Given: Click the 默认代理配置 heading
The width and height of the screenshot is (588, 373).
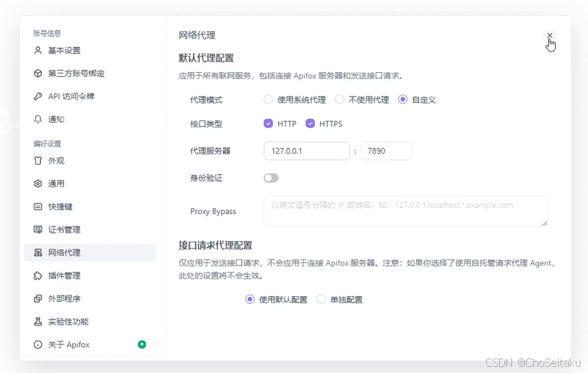Looking at the screenshot, I should 206,58.
